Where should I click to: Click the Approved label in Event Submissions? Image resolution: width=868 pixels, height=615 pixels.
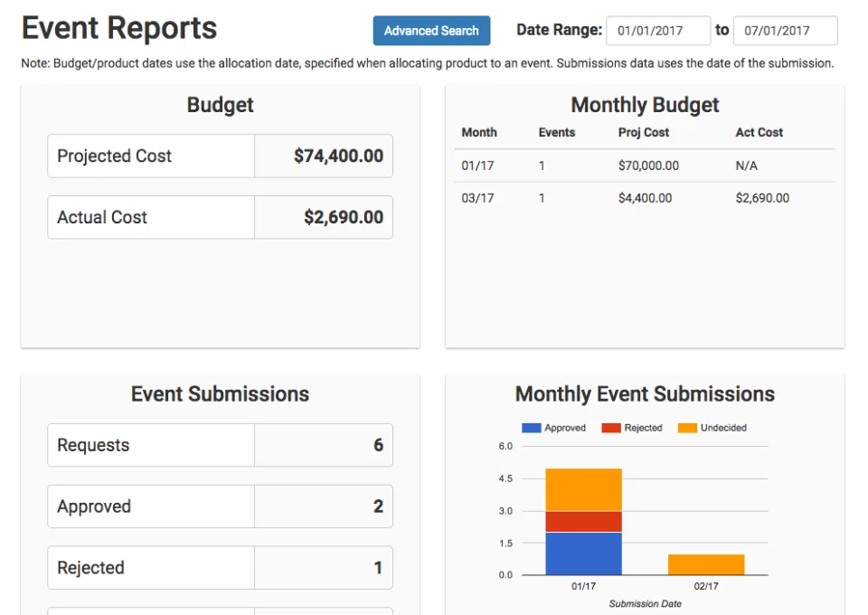[x=94, y=506]
